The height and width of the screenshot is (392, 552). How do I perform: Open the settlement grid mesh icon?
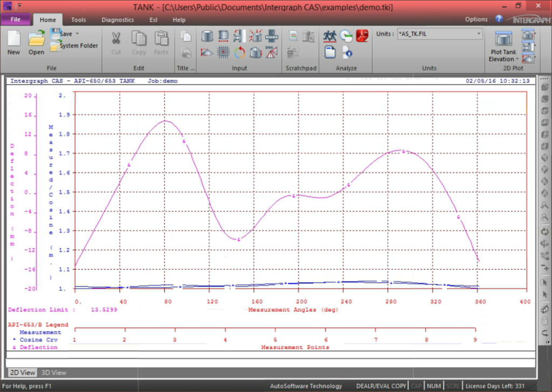(x=223, y=53)
